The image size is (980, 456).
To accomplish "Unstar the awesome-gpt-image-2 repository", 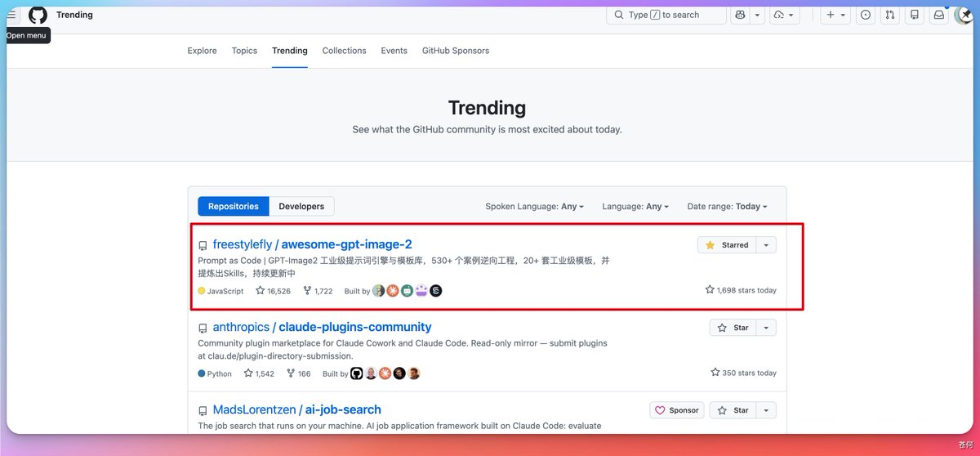I will point(727,245).
